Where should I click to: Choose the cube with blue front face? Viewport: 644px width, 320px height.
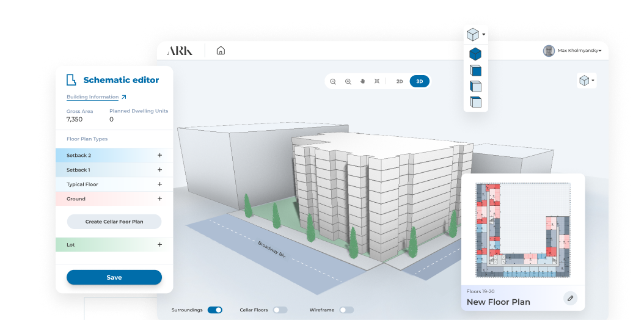pyautogui.click(x=475, y=71)
